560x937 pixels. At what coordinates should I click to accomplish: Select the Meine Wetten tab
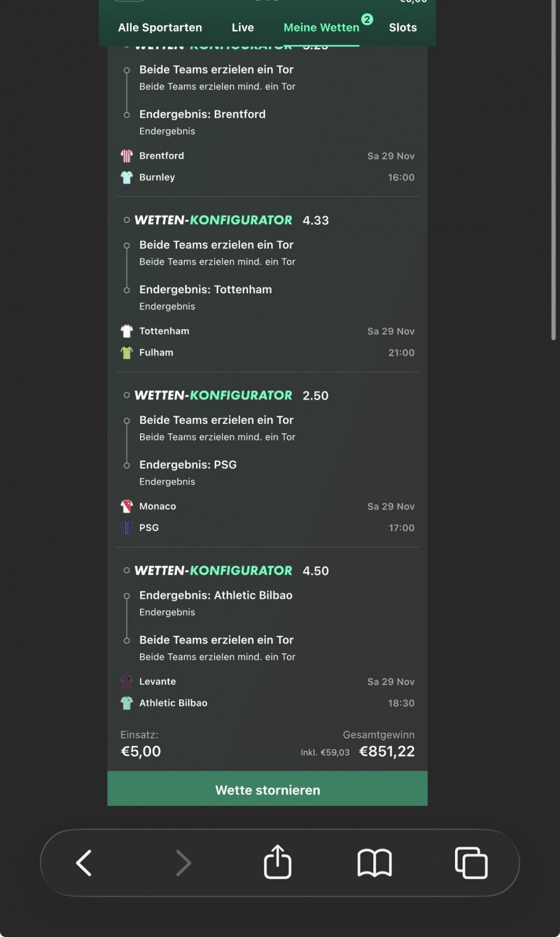321,27
